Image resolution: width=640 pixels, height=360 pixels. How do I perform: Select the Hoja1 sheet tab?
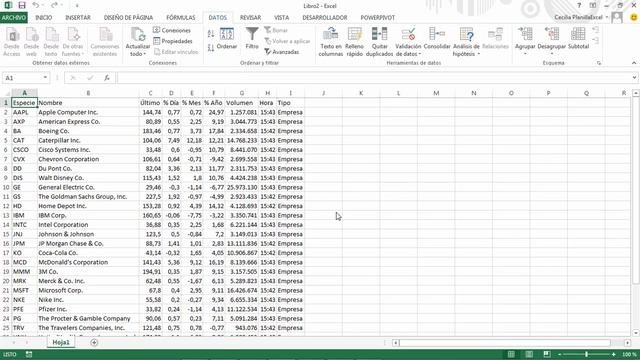[61, 342]
